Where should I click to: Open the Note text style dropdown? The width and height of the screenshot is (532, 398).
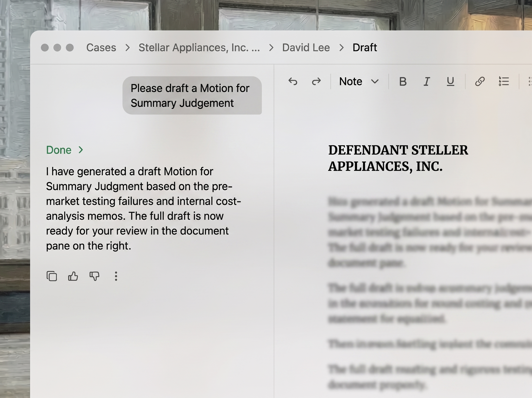click(x=359, y=82)
